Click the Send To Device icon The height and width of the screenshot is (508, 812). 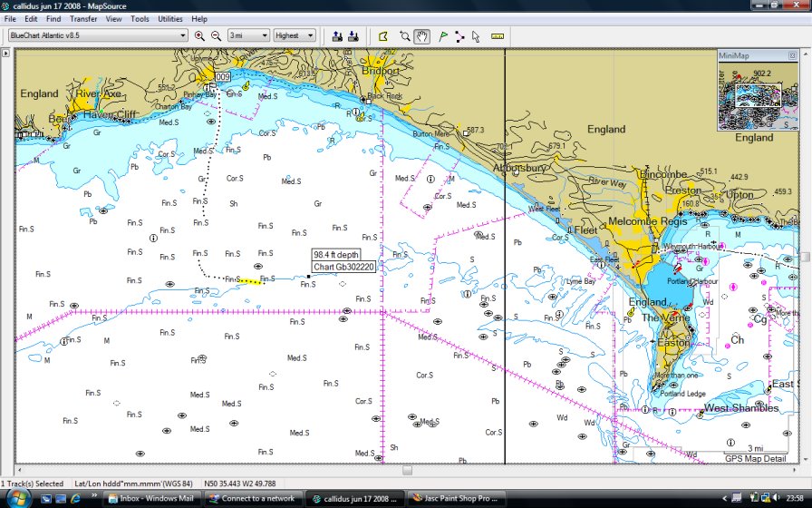pyautogui.click(x=337, y=35)
